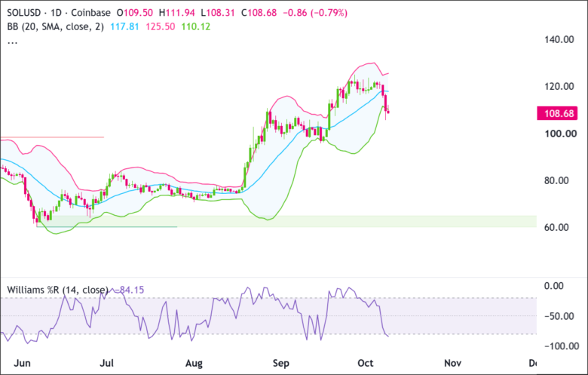Click the high value 111.94
Screen dimensions: 588x375
coord(180,13)
